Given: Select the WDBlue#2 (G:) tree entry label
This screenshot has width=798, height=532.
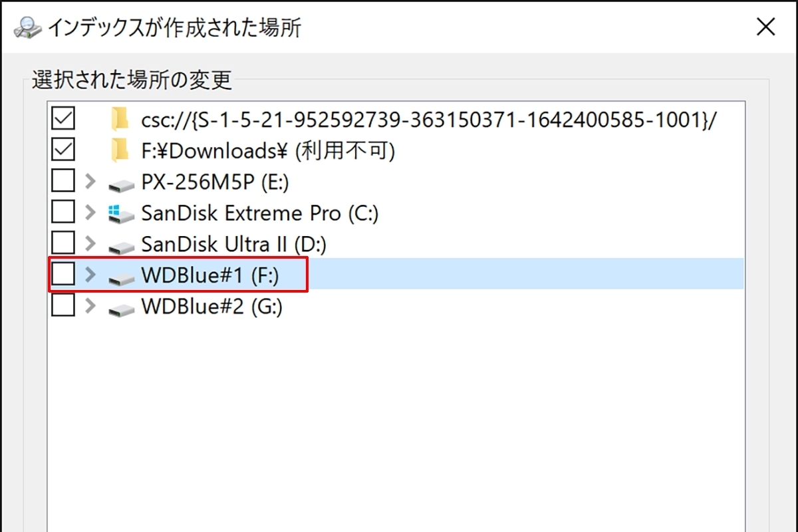Looking at the screenshot, I should pos(212,307).
